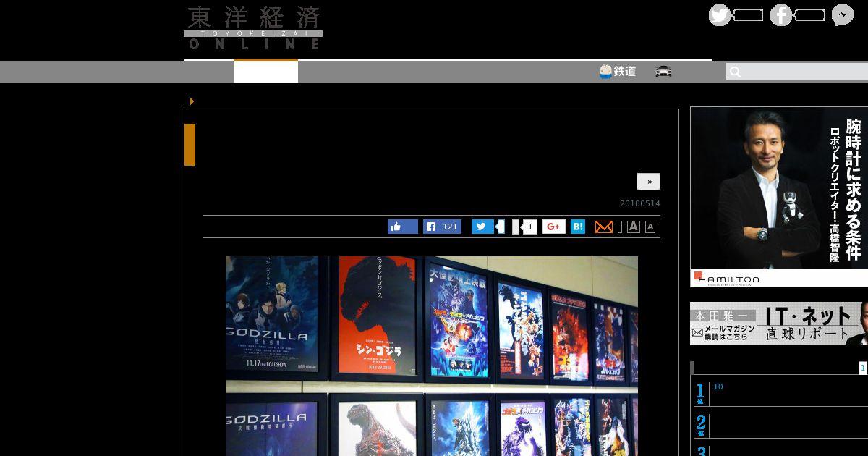868x456 pixels.
Task: Select ranking tab labeled 1
Action: (x=863, y=368)
